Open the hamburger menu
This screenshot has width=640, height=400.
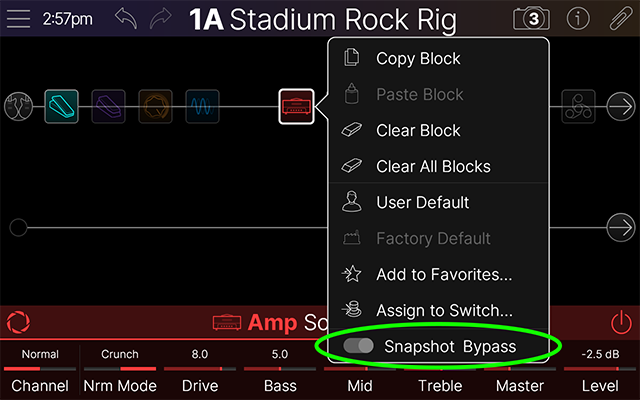click(19, 18)
